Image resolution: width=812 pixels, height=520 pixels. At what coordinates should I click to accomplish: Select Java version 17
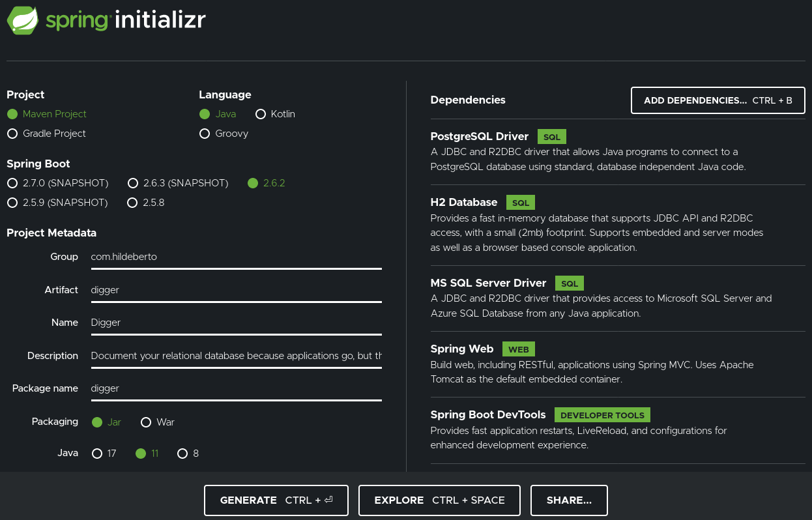coord(104,454)
